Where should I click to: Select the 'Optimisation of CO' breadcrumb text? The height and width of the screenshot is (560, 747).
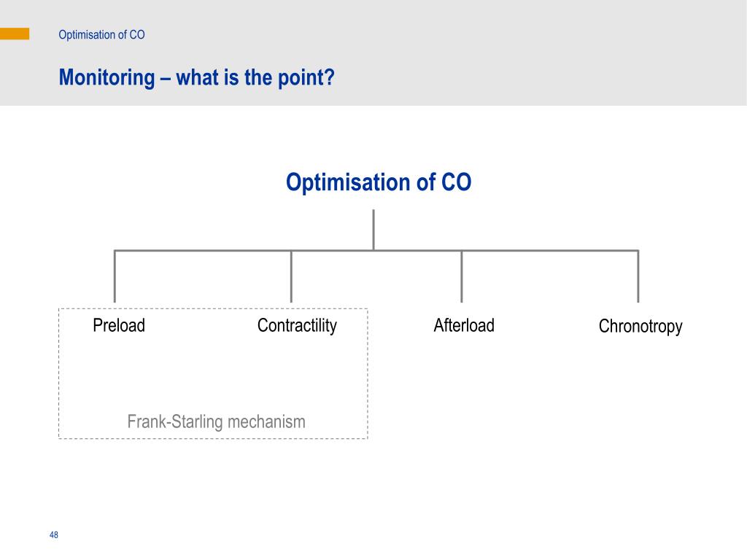click(101, 35)
